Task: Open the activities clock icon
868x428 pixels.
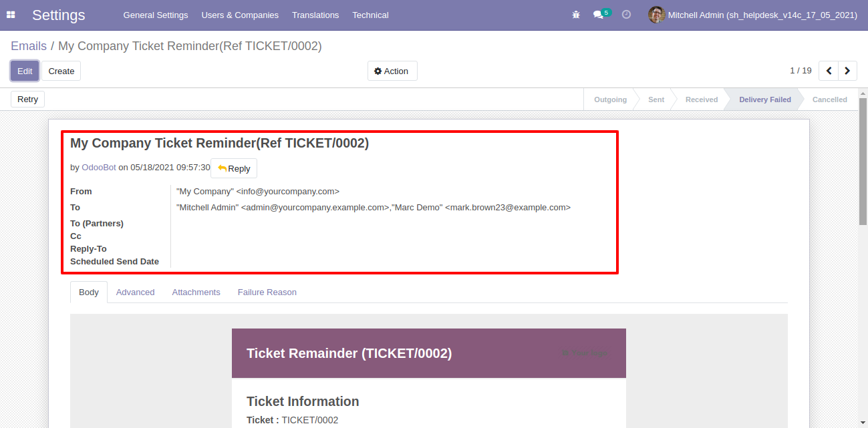Action: click(x=626, y=15)
